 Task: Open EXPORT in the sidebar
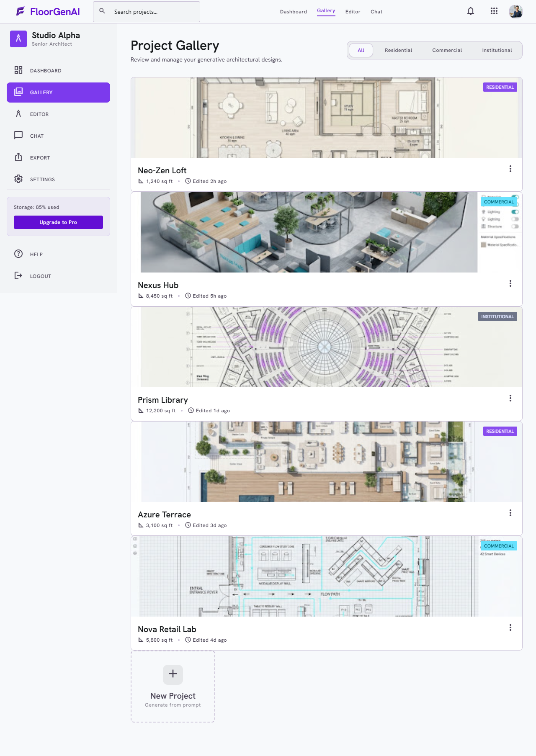point(58,158)
